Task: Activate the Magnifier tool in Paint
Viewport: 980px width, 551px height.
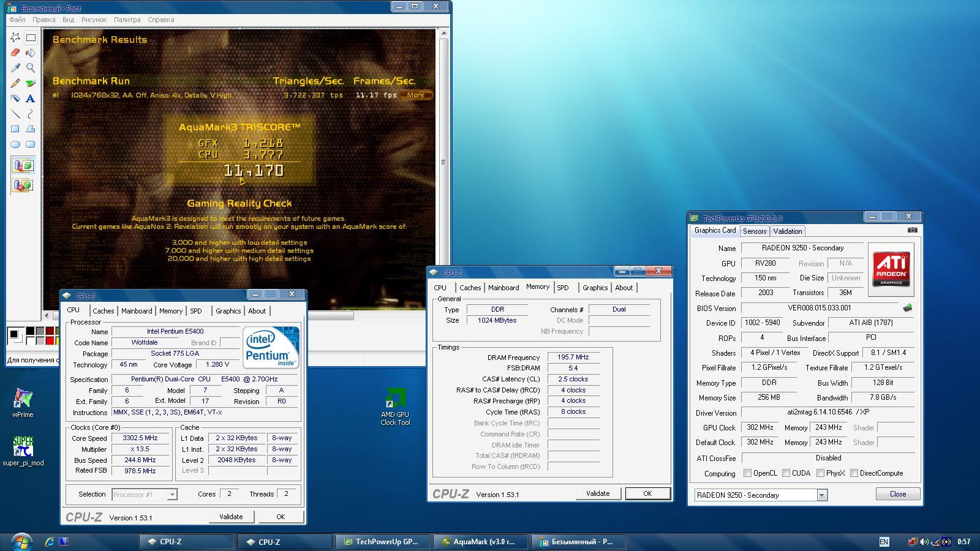Action: click(30, 68)
